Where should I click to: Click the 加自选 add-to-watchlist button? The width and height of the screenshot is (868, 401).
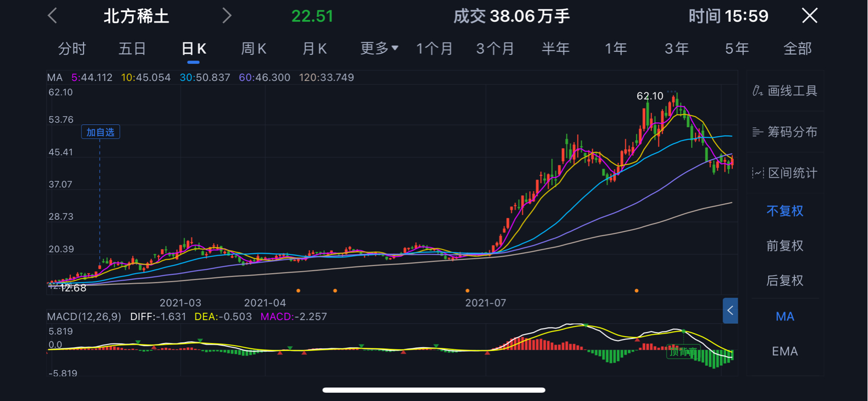(101, 132)
